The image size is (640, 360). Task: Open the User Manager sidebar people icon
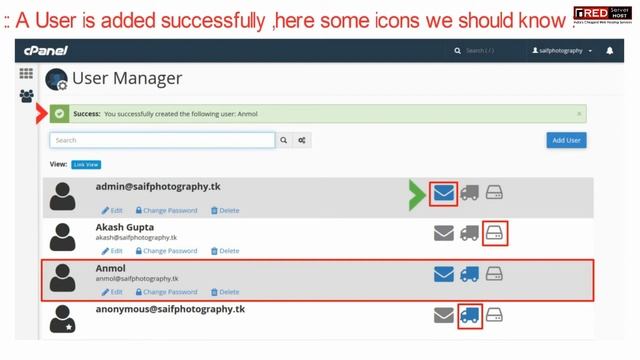(x=27, y=96)
